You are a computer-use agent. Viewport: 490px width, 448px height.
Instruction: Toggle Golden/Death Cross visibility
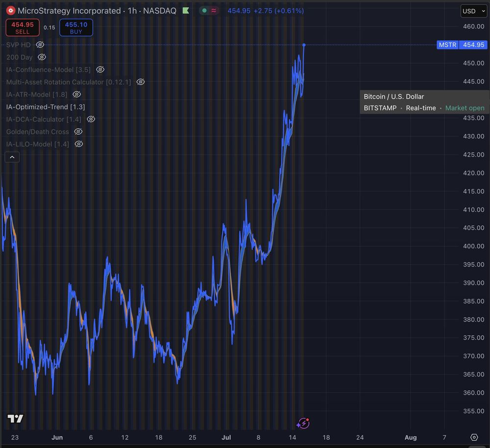click(x=78, y=132)
